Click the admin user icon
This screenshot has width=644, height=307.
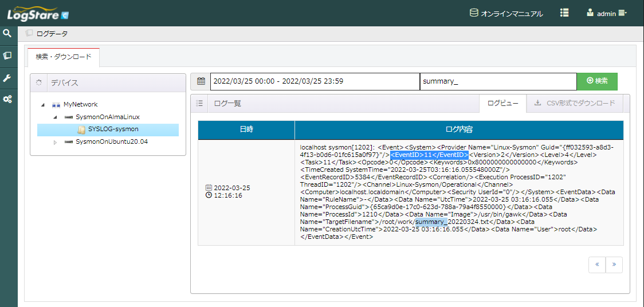[590, 13]
